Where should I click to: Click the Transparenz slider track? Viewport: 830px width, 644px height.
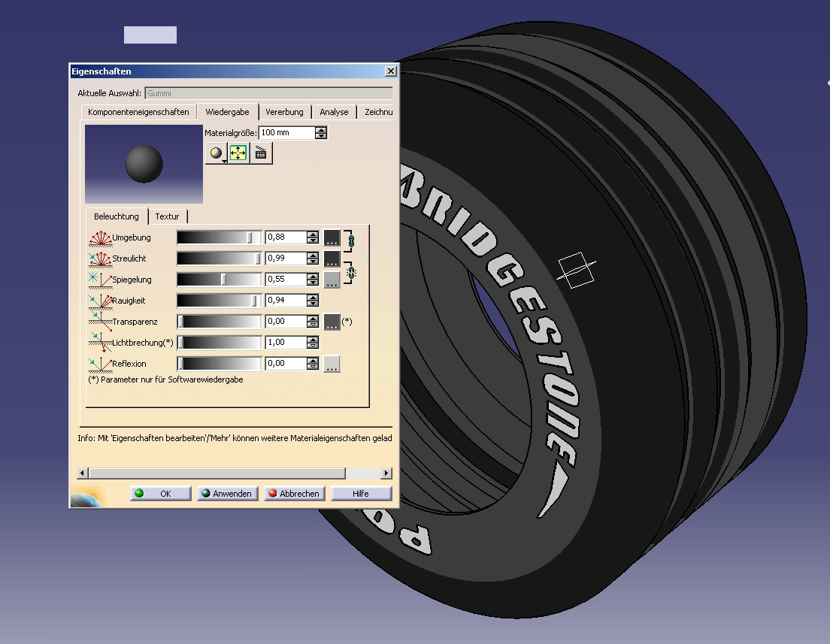[219, 322]
